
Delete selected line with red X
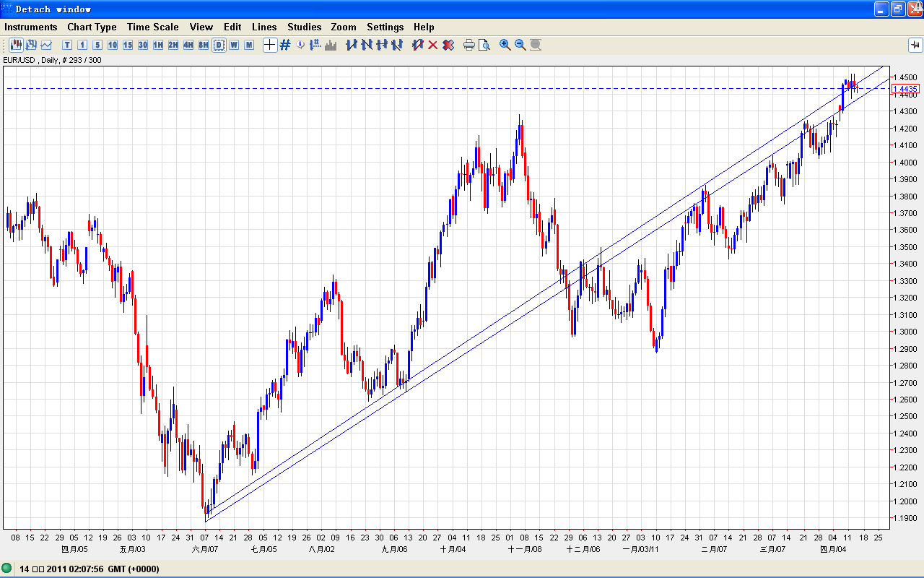click(433, 45)
